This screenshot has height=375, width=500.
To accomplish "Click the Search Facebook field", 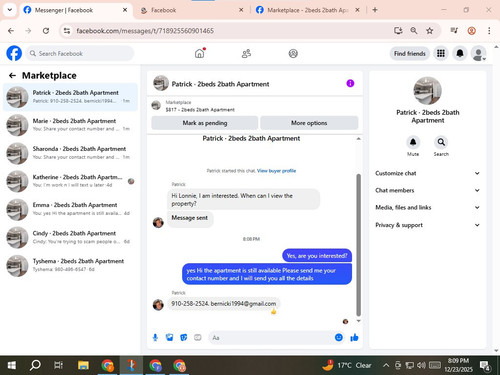I will tap(80, 53).
